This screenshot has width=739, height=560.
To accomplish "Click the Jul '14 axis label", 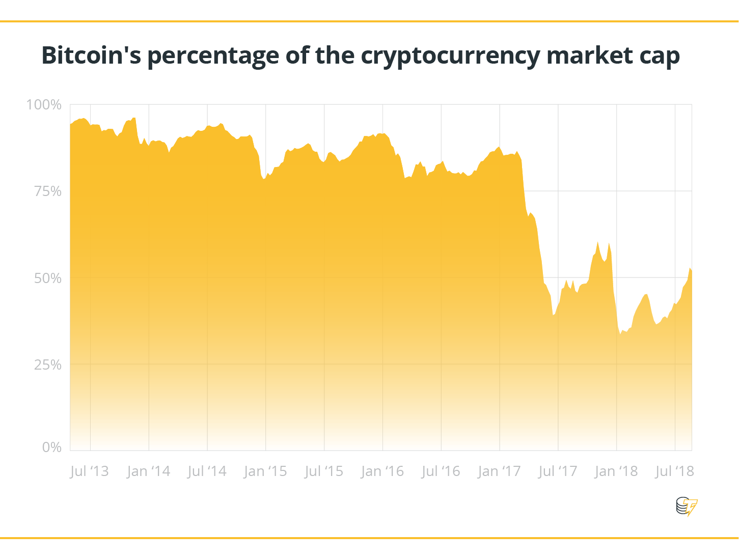I will click(x=207, y=471).
